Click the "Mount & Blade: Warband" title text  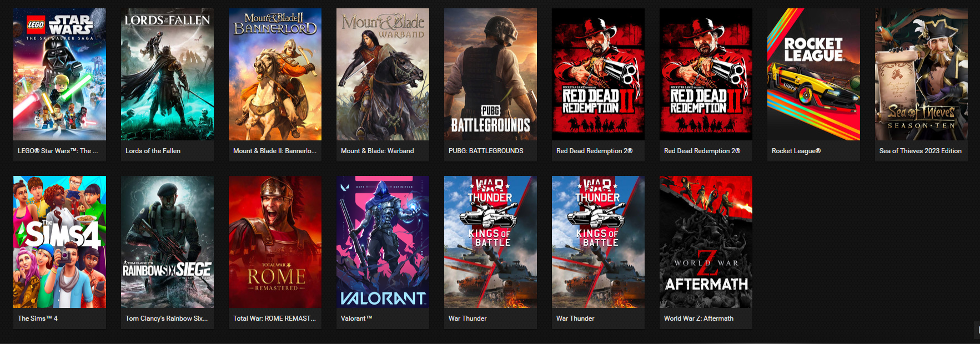pos(377,151)
